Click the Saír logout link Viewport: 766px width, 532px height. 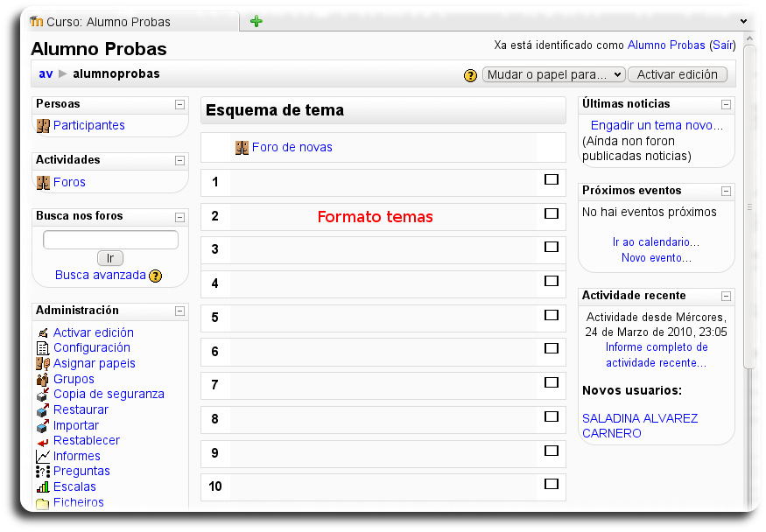point(723,45)
